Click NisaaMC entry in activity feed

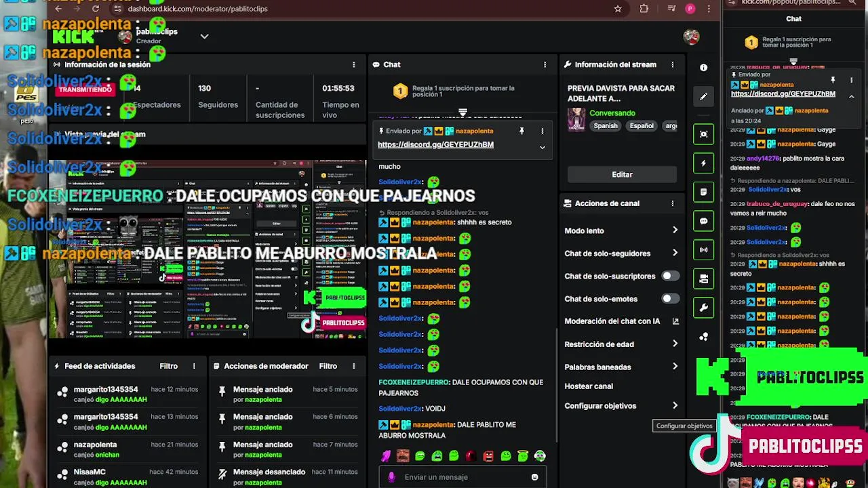click(127, 476)
